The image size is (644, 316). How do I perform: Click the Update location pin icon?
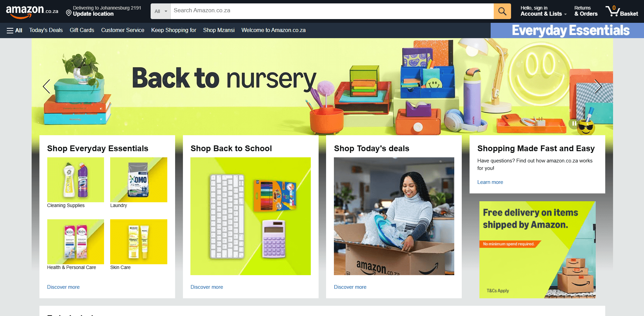(x=69, y=13)
